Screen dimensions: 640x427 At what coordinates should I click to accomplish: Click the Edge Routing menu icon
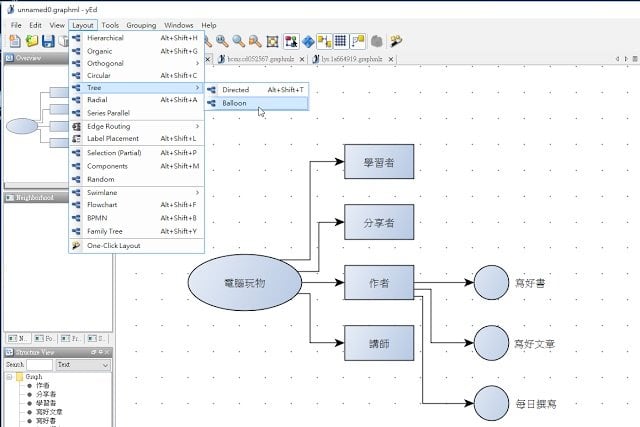click(x=76, y=127)
